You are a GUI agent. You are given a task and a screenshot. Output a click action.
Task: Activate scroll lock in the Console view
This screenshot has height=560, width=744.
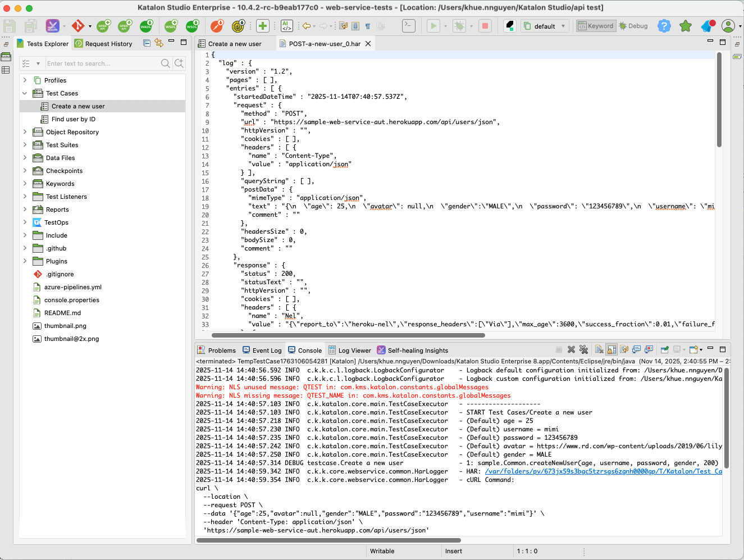(611, 349)
